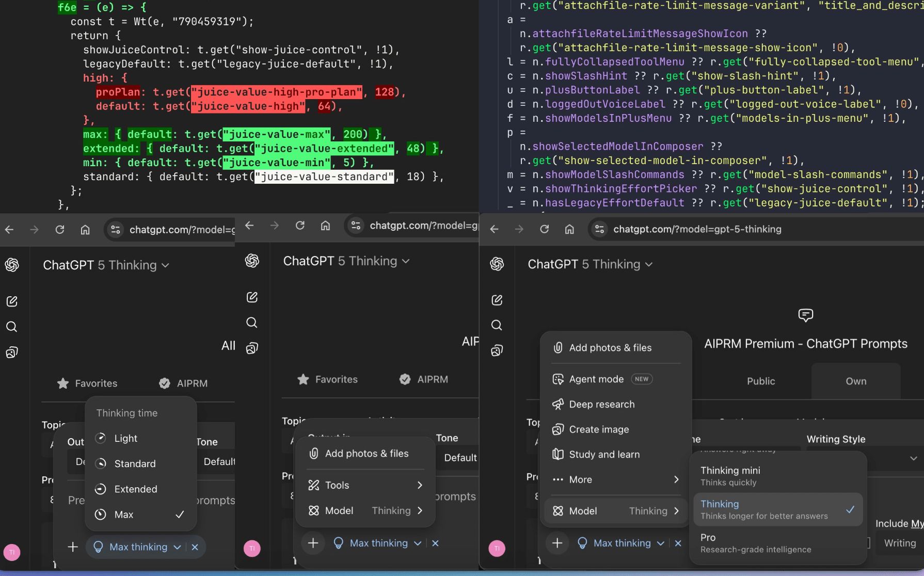Remove Max thinking chip in left window

click(x=195, y=547)
